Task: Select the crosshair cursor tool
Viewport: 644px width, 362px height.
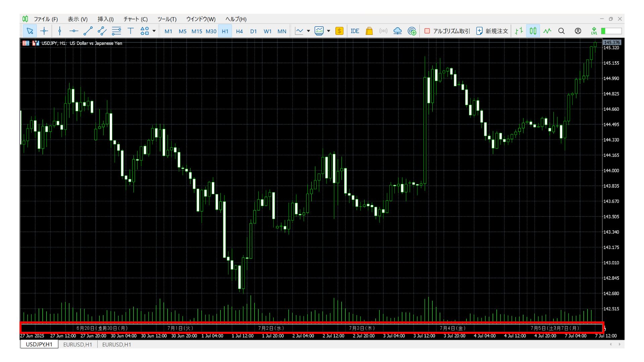Action: click(x=44, y=31)
